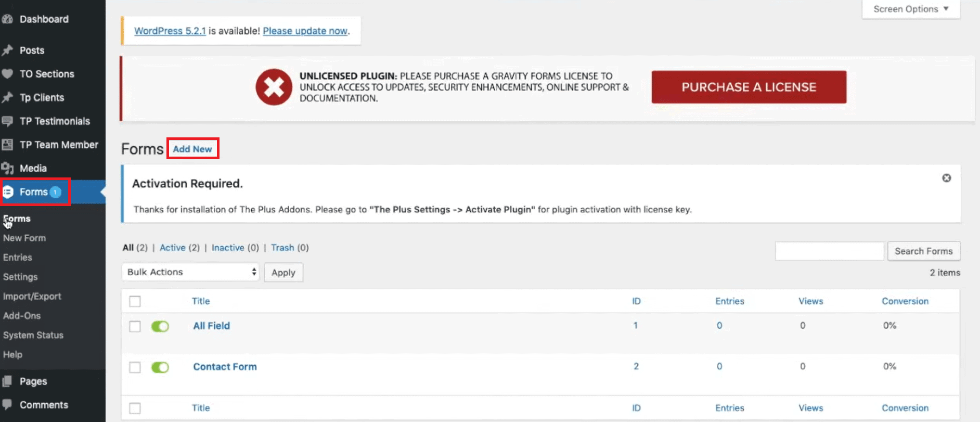The image size is (980, 422).
Task: Open TO Sections menu item
Action: [x=47, y=74]
